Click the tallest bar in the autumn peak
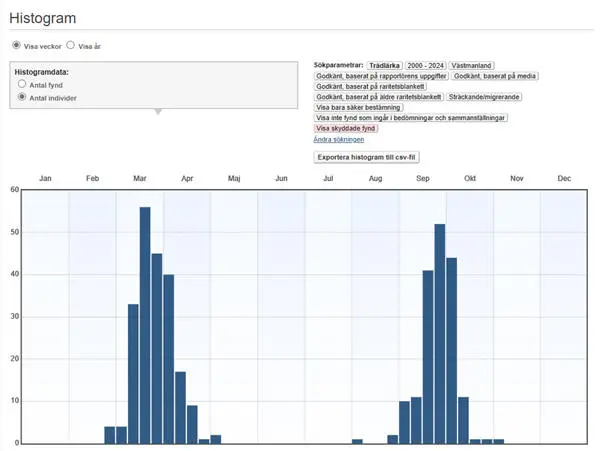 (x=440, y=333)
